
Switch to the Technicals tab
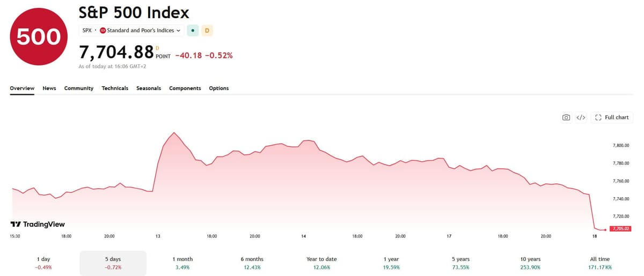coord(115,88)
